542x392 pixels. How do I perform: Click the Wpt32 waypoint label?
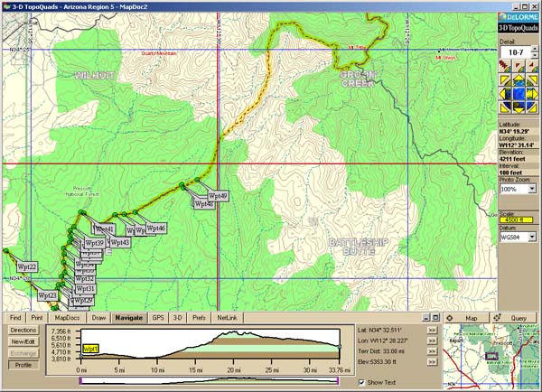84,278
